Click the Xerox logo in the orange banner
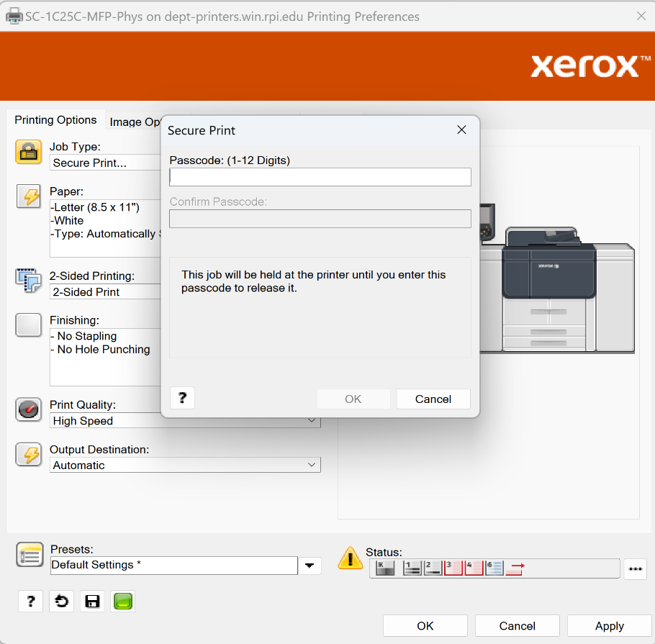This screenshot has height=644, width=655. click(591, 66)
